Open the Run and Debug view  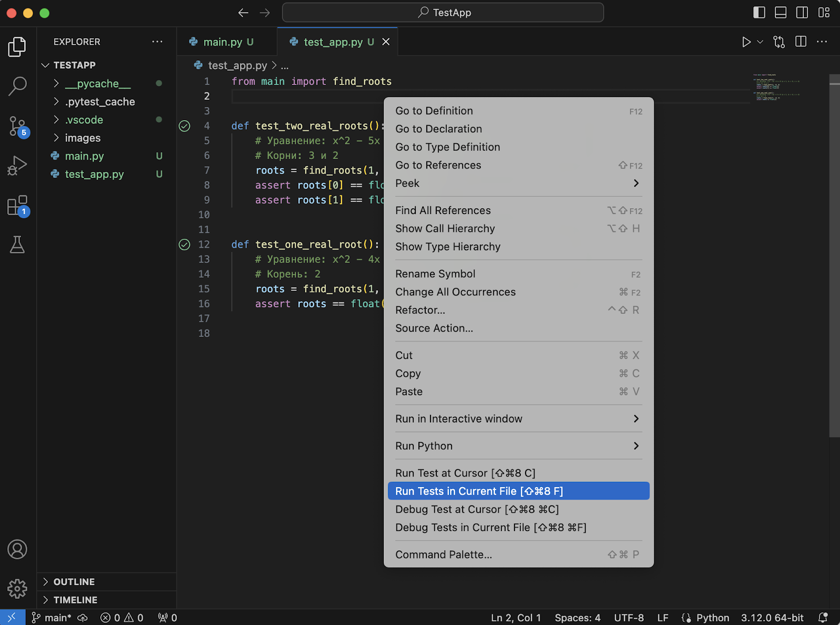(17, 166)
